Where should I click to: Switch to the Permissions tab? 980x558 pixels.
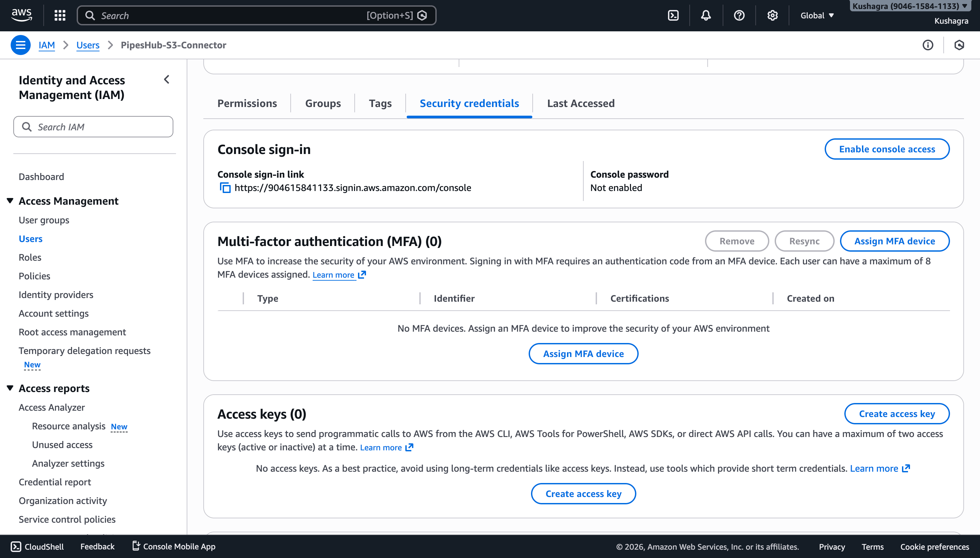pyautogui.click(x=247, y=103)
